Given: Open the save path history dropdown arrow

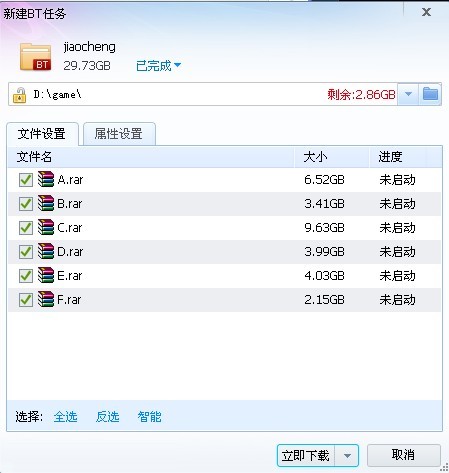Looking at the screenshot, I should 408,94.
